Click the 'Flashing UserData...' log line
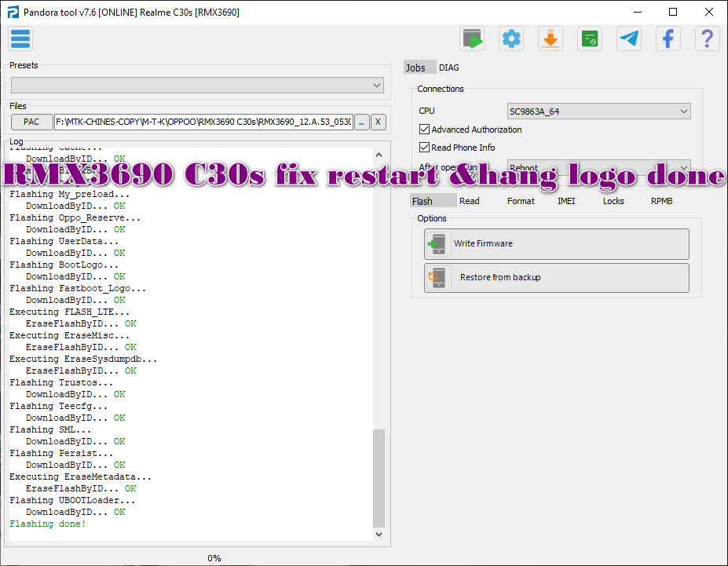This screenshot has height=566, width=728. coord(64,241)
